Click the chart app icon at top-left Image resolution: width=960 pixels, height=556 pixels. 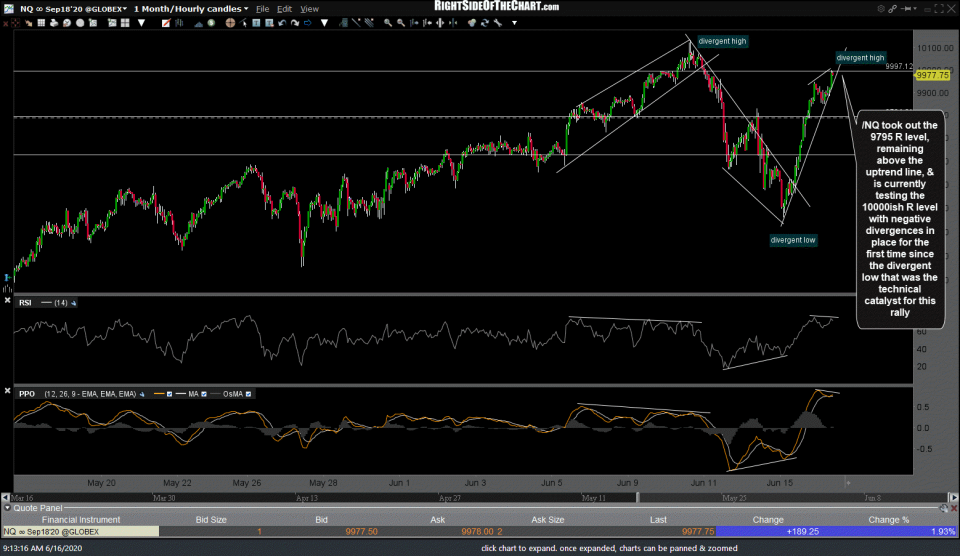pyautogui.click(x=9, y=9)
